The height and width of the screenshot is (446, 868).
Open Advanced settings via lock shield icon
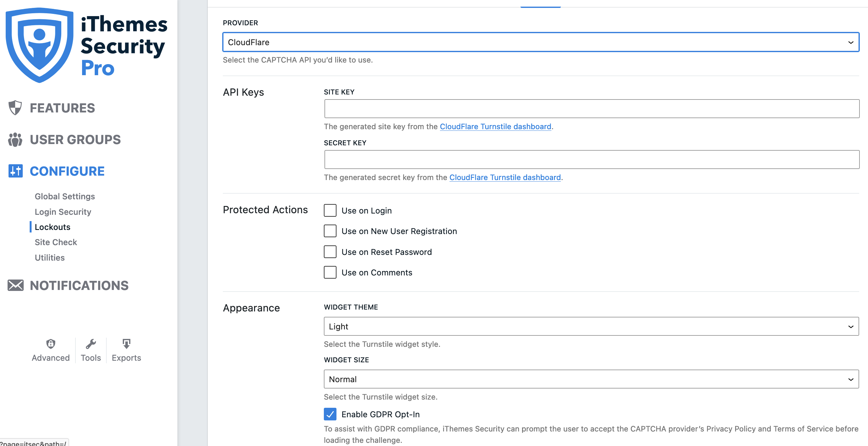coord(51,344)
